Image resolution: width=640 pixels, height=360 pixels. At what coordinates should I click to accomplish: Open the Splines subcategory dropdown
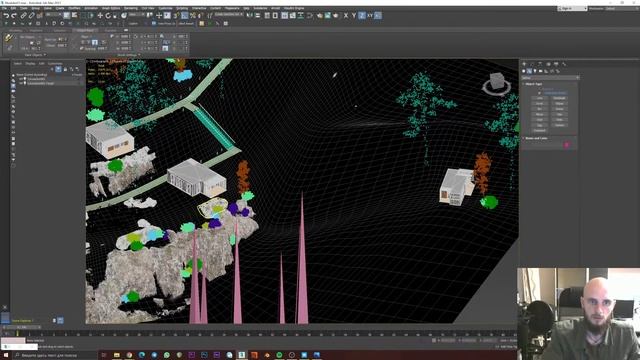click(x=550, y=78)
